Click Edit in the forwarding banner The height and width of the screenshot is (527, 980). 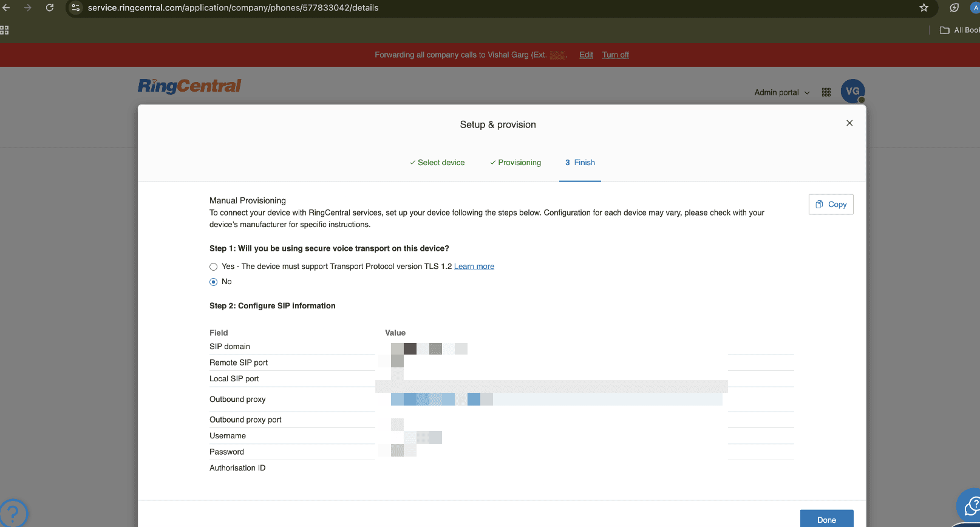click(x=586, y=55)
